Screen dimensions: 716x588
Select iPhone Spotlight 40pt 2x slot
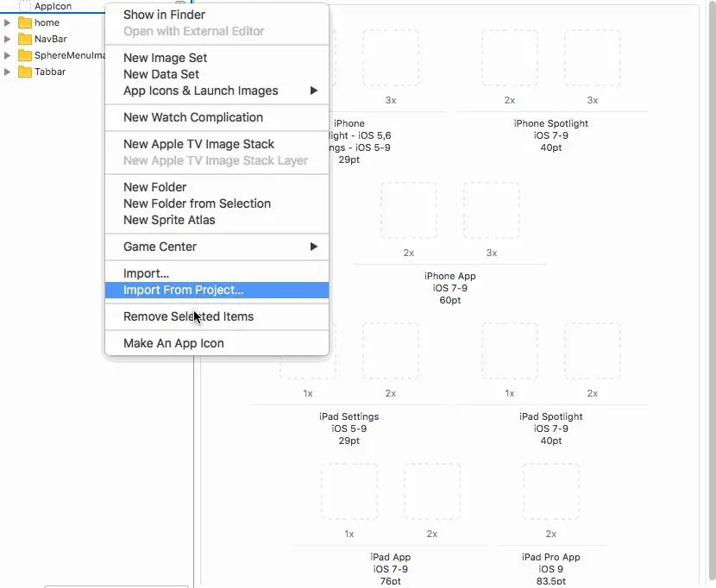tap(510, 58)
